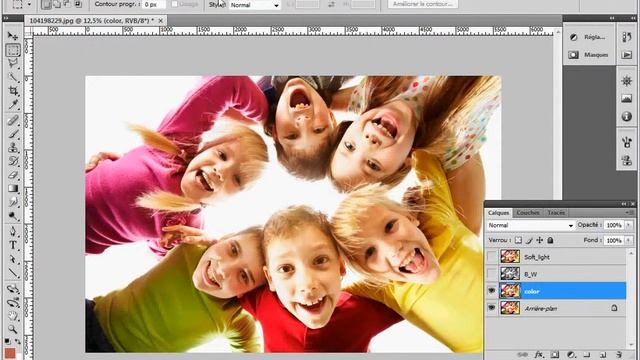Toggle lock layer position

(x=540, y=240)
